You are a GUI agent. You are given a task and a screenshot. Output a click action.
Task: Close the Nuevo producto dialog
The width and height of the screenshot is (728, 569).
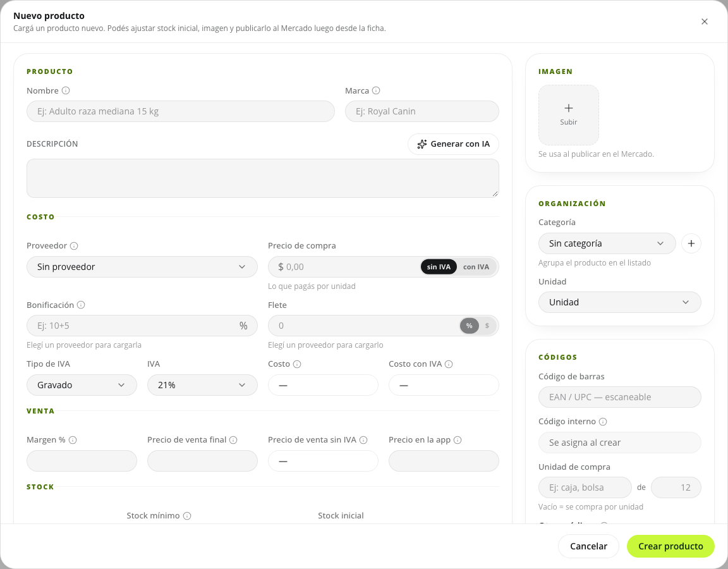(705, 21)
